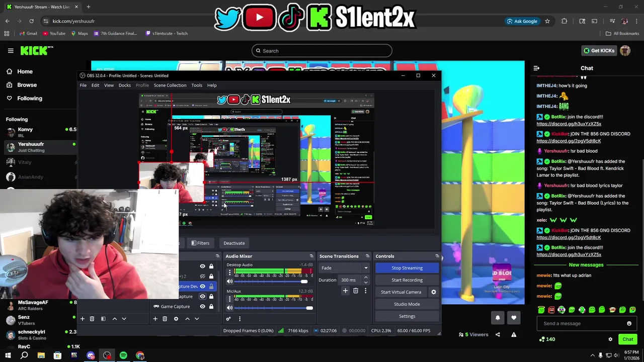Toggle lock on the top source row
Screen dimensions: 644x362
pyautogui.click(x=211, y=266)
